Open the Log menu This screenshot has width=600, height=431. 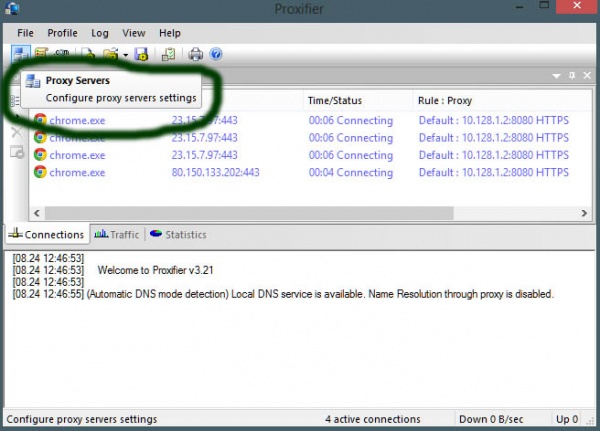(100, 33)
